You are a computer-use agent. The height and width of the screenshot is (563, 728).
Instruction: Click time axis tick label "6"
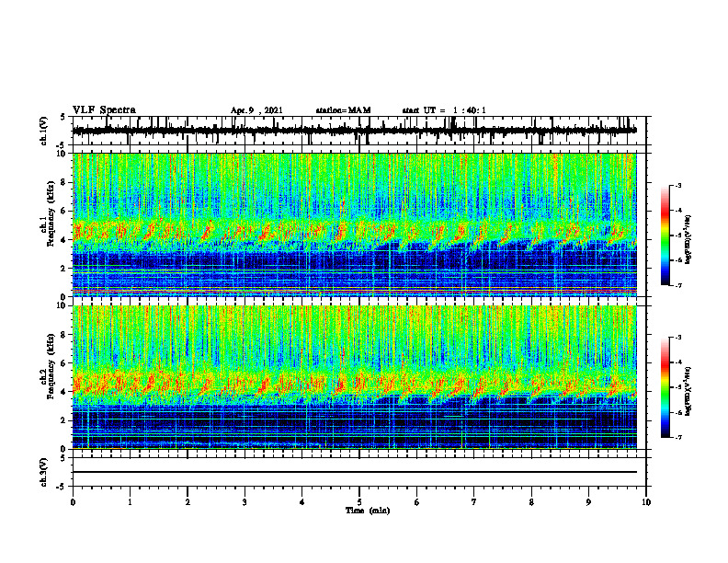coord(417,502)
